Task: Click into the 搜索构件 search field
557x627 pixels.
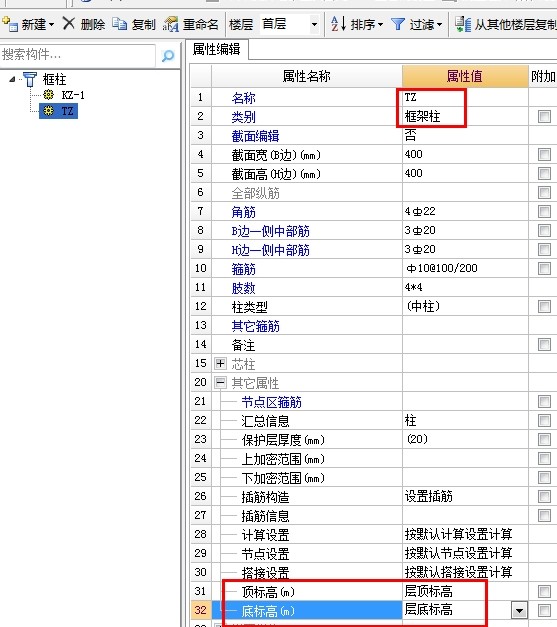Action: pyautogui.click(x=78, y=55)
